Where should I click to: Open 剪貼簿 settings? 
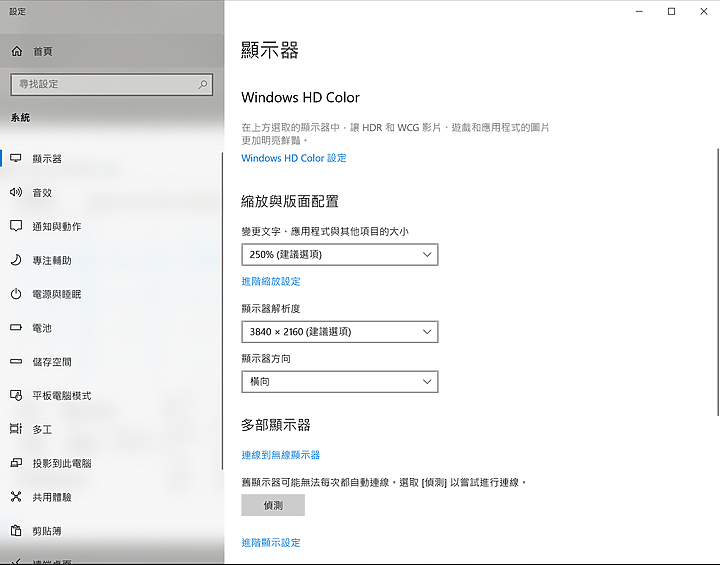[x=112, y=531]
